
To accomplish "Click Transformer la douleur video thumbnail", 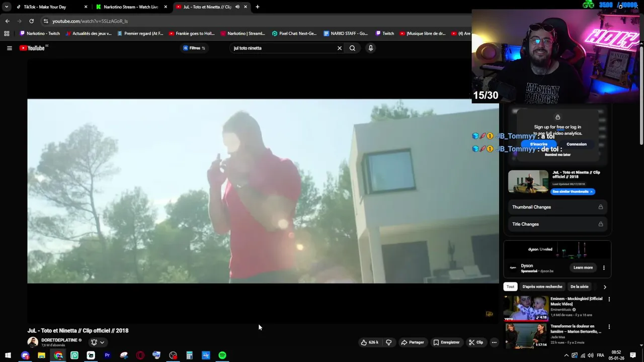I will [526, 335].
